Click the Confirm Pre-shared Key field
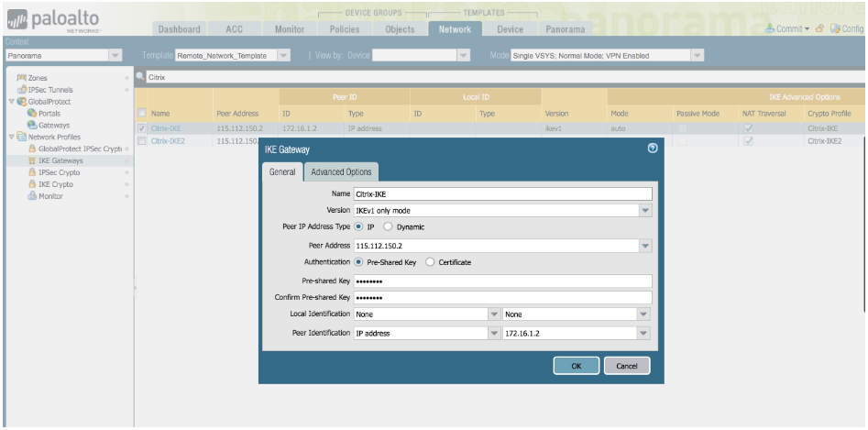This screenshot has height=430, width=868. coord(502,297)
